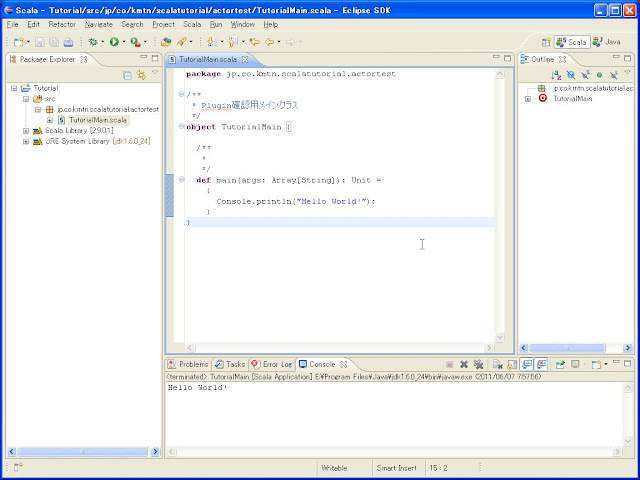640x480 pixels.
Task: Click the Save disk icon in toolbar
Action: click(x=41, y=42)
